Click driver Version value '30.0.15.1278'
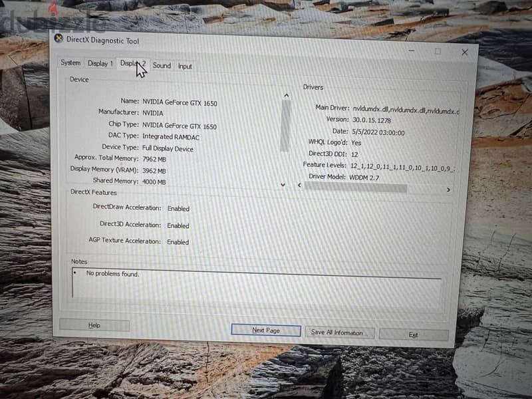This screenshot has width=532, height=399. [x=372, y=120]
